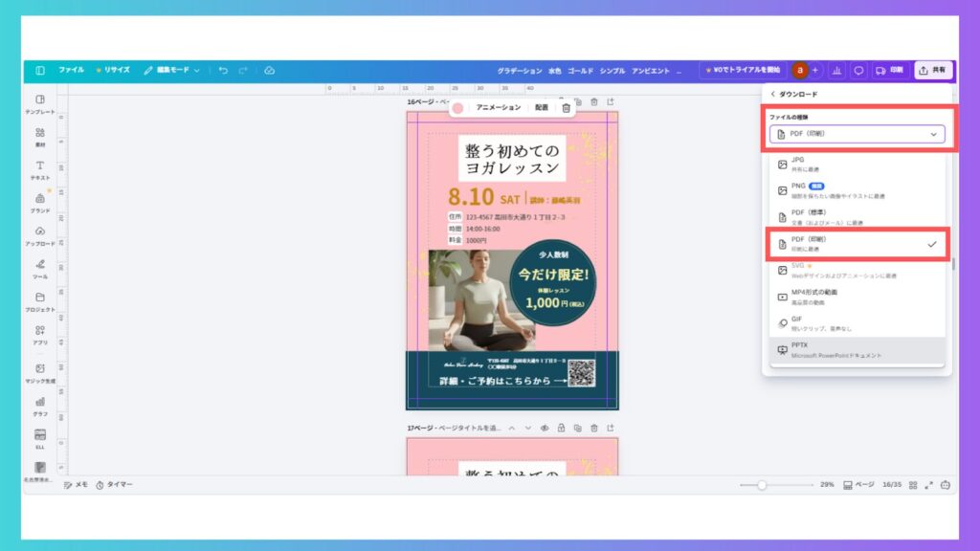980x551 pixels.
Task: Toggle fullscreen mode in bottom bar
Action: tap(928, 485)
